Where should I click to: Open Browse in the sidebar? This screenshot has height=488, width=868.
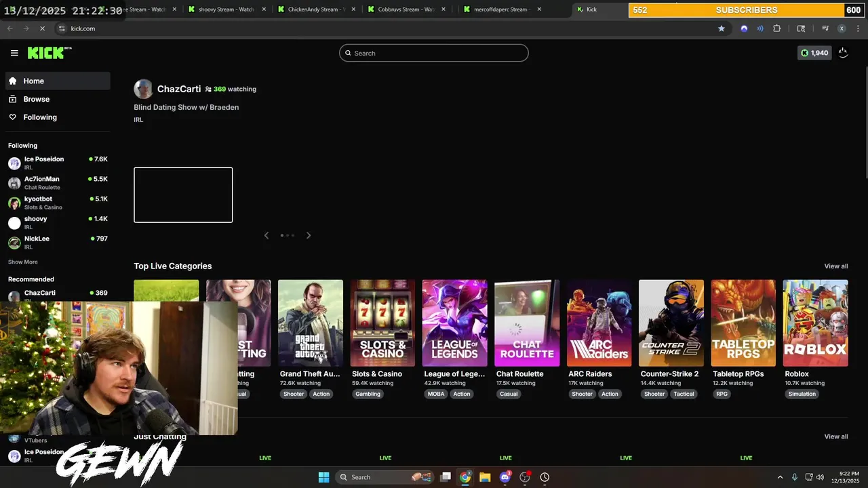(58, 99)
